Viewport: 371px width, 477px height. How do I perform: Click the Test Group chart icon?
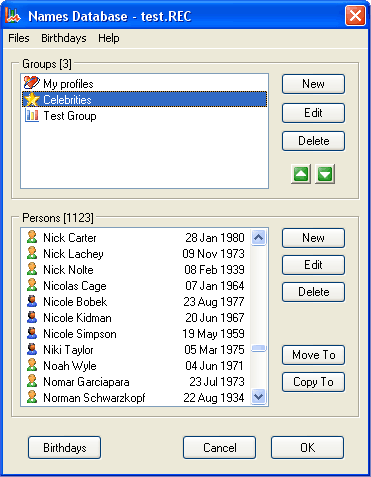32,115
